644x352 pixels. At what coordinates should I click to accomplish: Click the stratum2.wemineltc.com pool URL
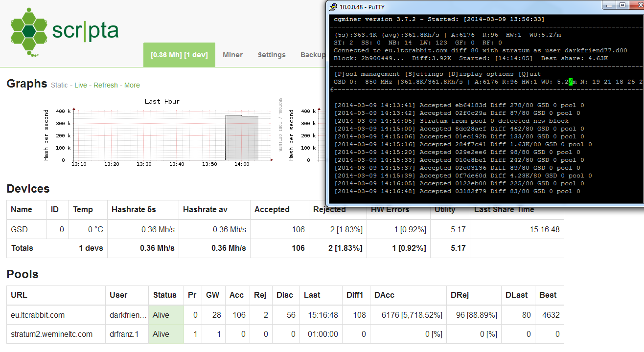[51, 334]
